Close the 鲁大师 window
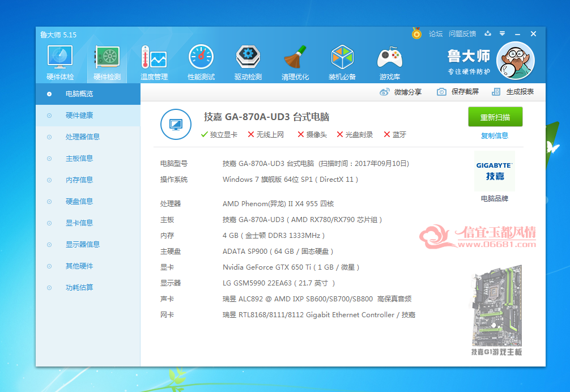This screenshot has width=570, height=392. pos(533,34)
